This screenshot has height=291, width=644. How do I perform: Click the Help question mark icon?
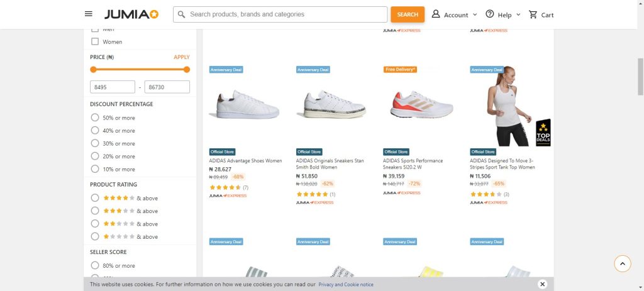[490, 14]
